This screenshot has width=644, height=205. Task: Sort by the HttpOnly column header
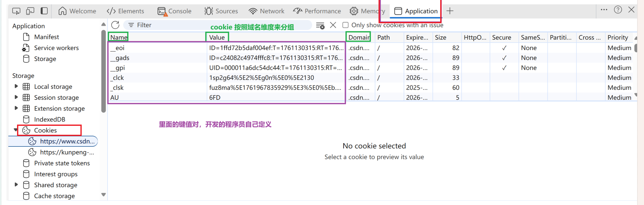(476, 37)
